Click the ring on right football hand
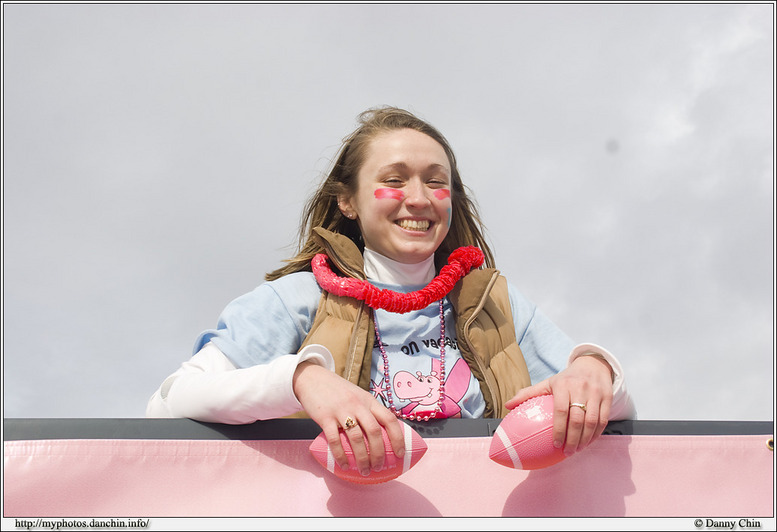 click(578, 406)
